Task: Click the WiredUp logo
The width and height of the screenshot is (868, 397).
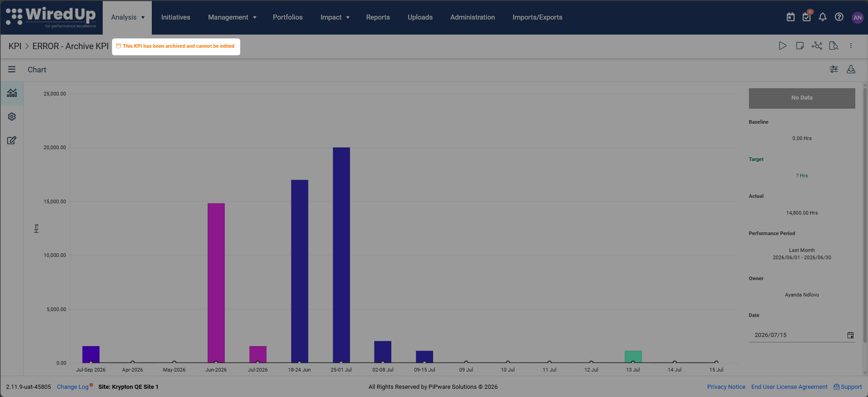Action: (51, 17)
